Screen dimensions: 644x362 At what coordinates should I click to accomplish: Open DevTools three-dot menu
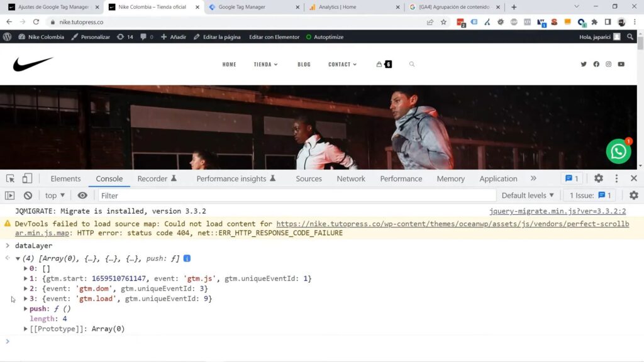(x=616, y=178)
